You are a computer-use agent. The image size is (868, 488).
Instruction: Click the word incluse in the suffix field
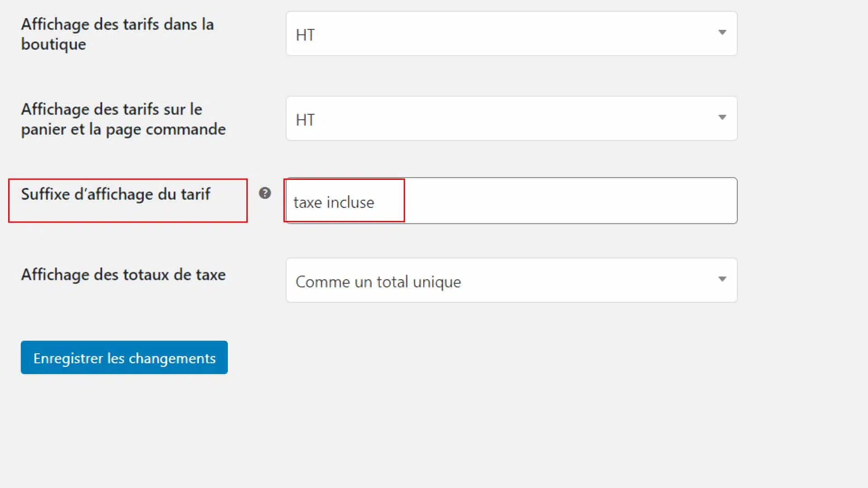(x=350, y=202)
